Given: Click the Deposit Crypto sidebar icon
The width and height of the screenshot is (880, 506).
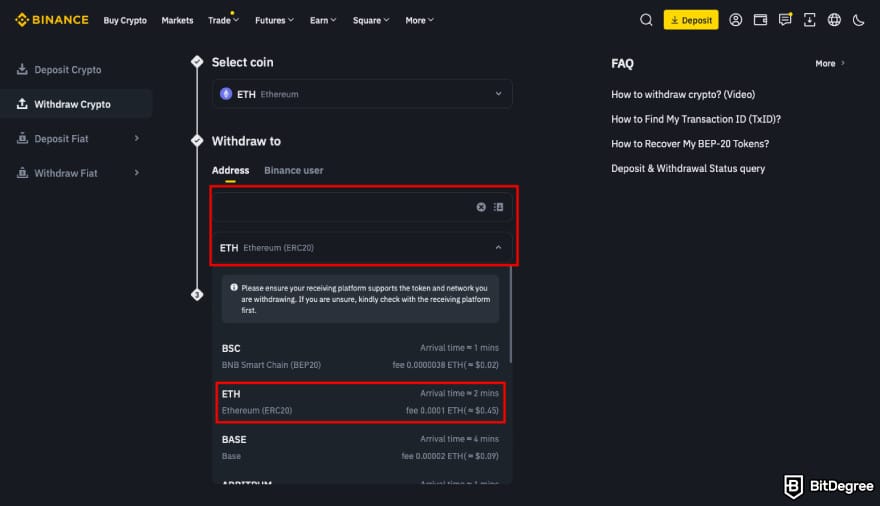Looking at the screenshot, I should point(22,69).
